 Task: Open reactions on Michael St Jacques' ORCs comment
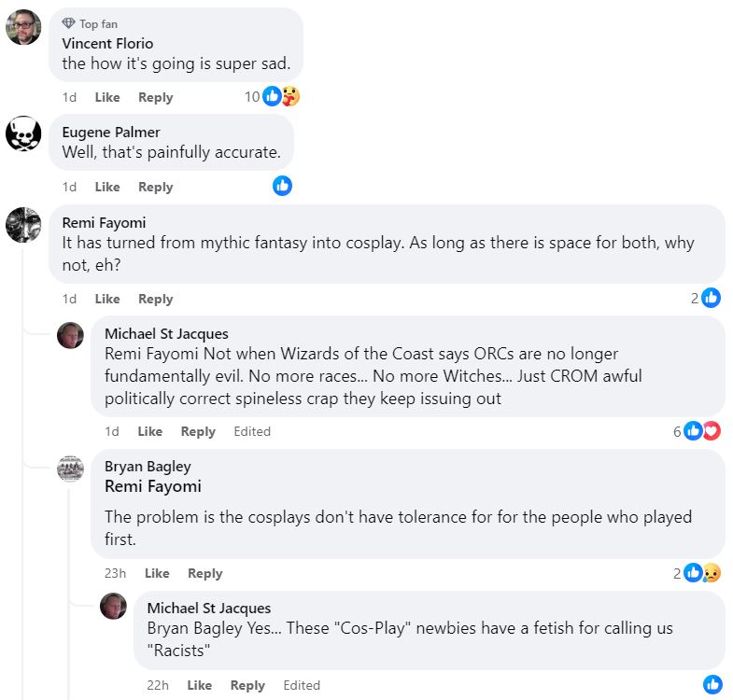pyautogui.click(x=702, y=431)
